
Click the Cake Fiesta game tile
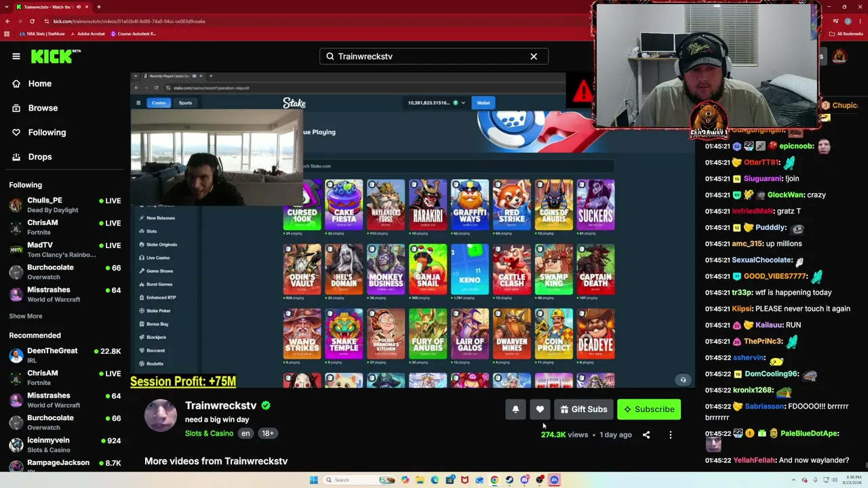(344, 203)
